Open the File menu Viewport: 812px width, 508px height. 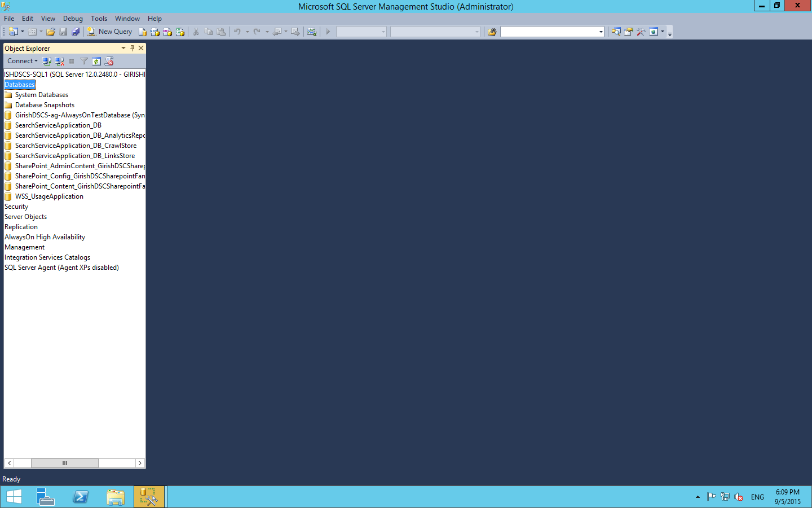pos(9,19)
